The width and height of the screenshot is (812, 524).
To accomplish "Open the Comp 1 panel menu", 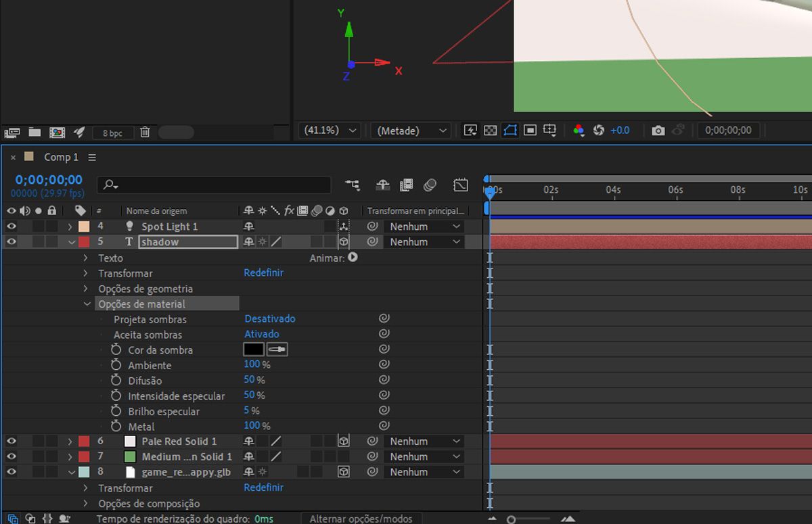I will point(92,158).
